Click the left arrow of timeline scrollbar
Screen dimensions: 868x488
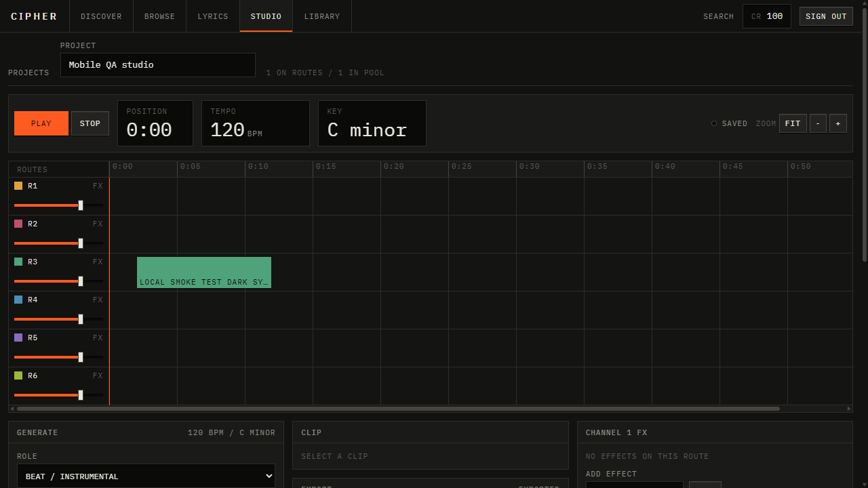pos(12,409)
